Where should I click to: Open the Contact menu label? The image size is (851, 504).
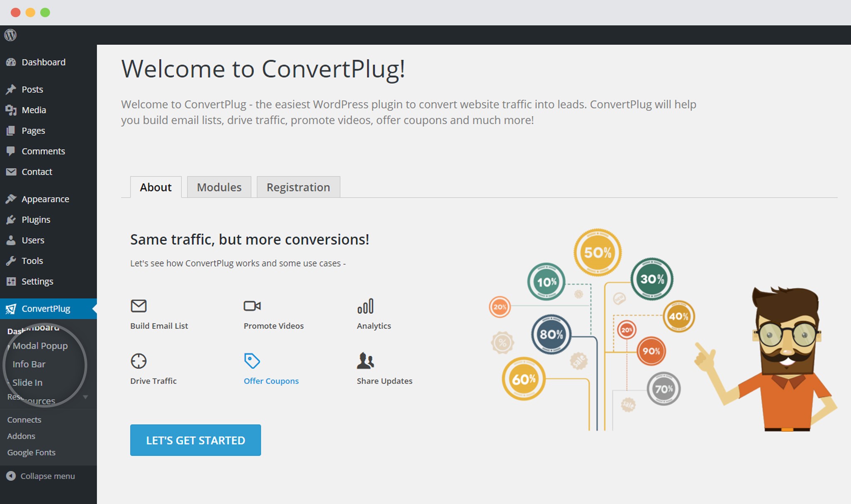(x=37, y=172)
